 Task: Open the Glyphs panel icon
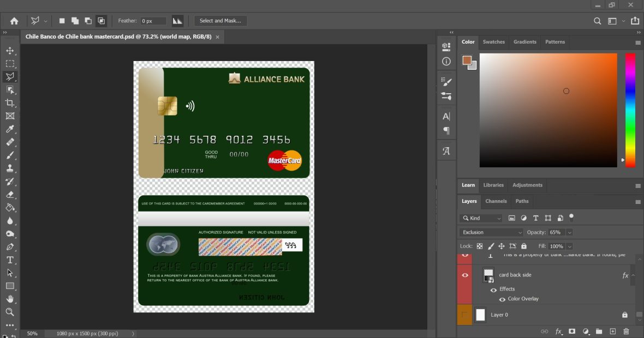click(446, 151)
